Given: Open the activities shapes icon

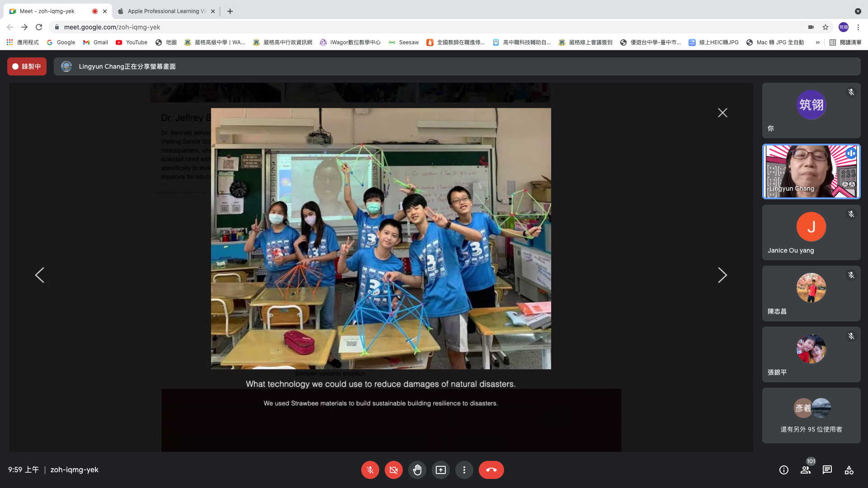Looking at the screenshot, I should [849, 470].
